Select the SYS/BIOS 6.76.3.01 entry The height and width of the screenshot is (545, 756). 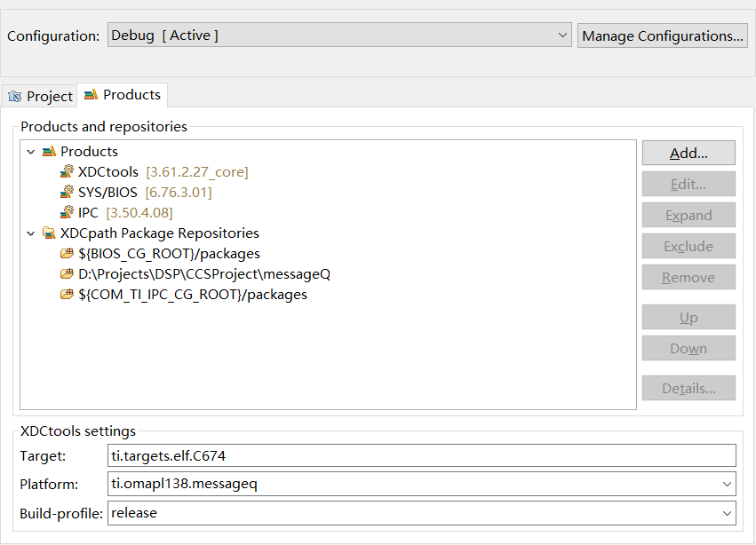[x=144, y=193]
